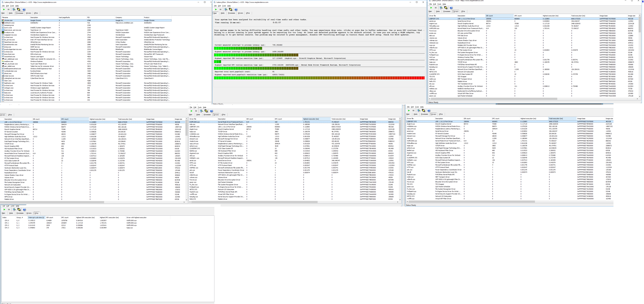Switch to the Stats tab in the Main window

click(x=222, y=13)
